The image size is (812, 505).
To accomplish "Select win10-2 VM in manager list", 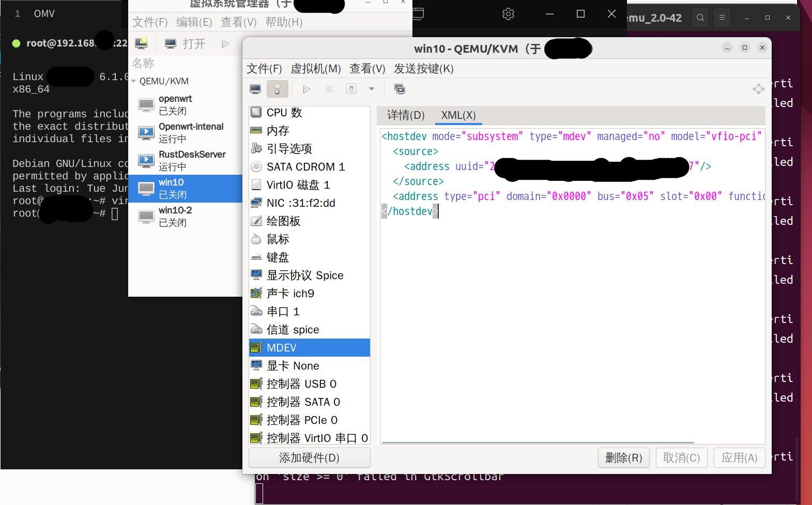I will click(x=185, y=217).
